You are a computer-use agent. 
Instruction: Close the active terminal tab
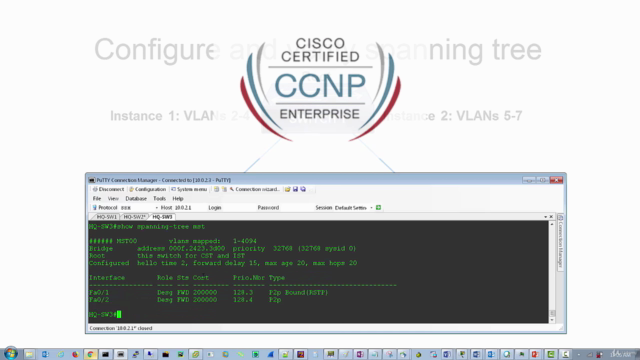(551, 217)
